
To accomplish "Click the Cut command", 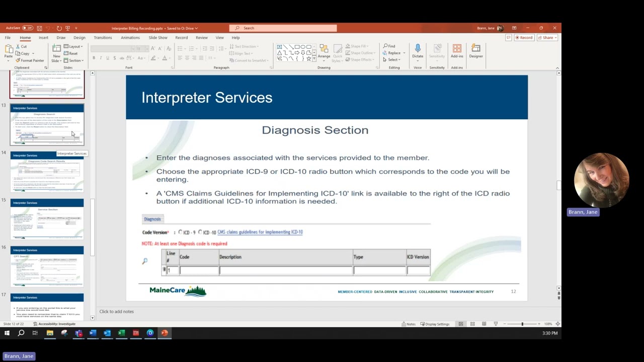I will 21,47.
